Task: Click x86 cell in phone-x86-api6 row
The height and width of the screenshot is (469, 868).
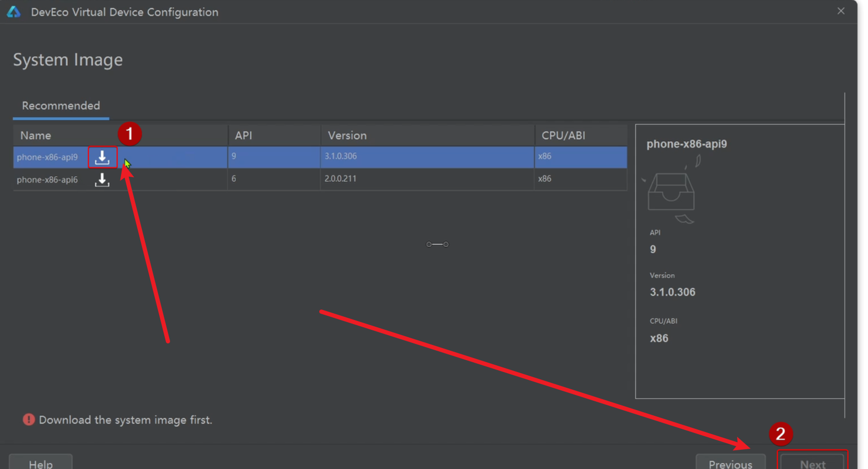Action: coord(545,178)
